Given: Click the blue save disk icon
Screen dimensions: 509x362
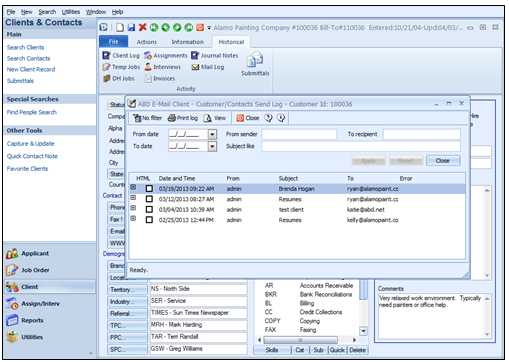Looking at the screenshot, I should (x=131, y=27).
